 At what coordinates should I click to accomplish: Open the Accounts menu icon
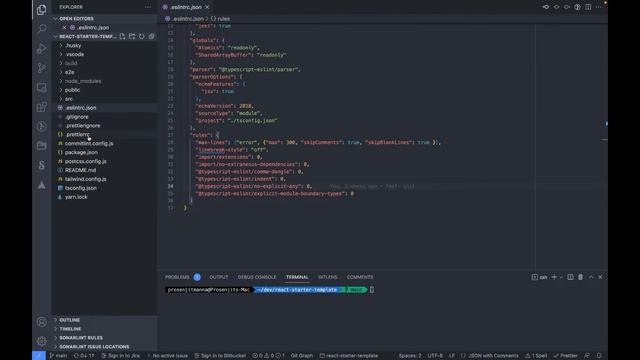tap(42, 322)
